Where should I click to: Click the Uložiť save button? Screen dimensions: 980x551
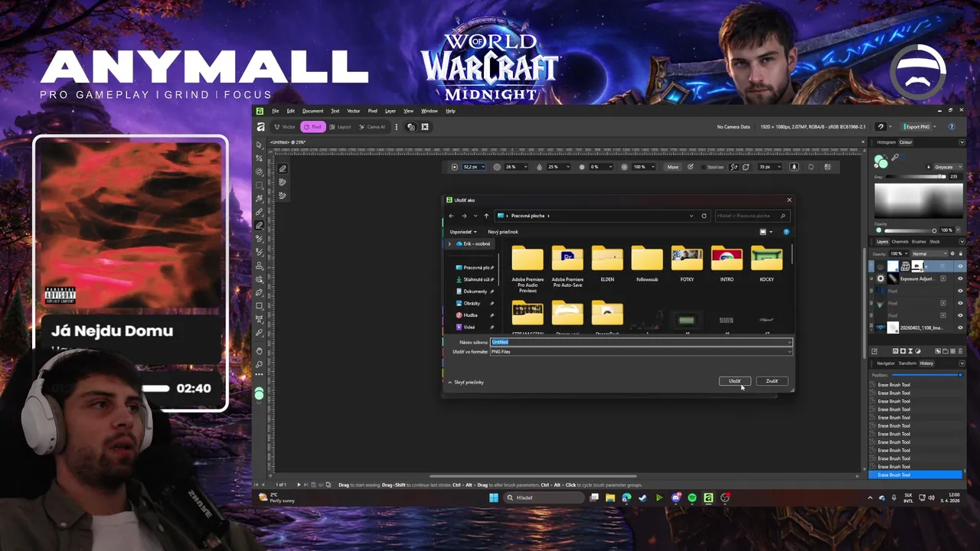pyautogui.click(x=735, y=381)
